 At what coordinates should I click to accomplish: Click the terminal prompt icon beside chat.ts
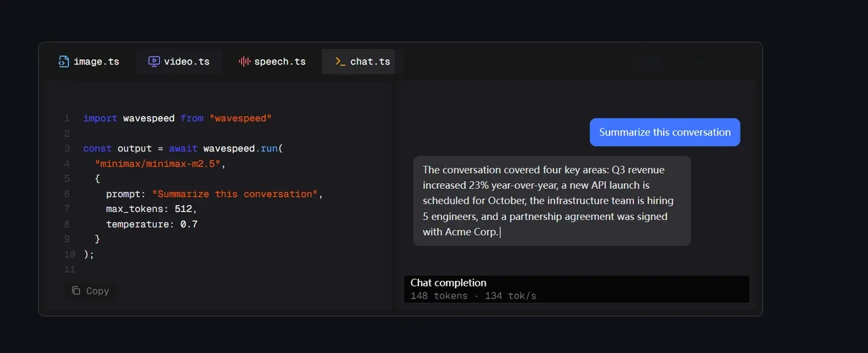coord(340,61)
